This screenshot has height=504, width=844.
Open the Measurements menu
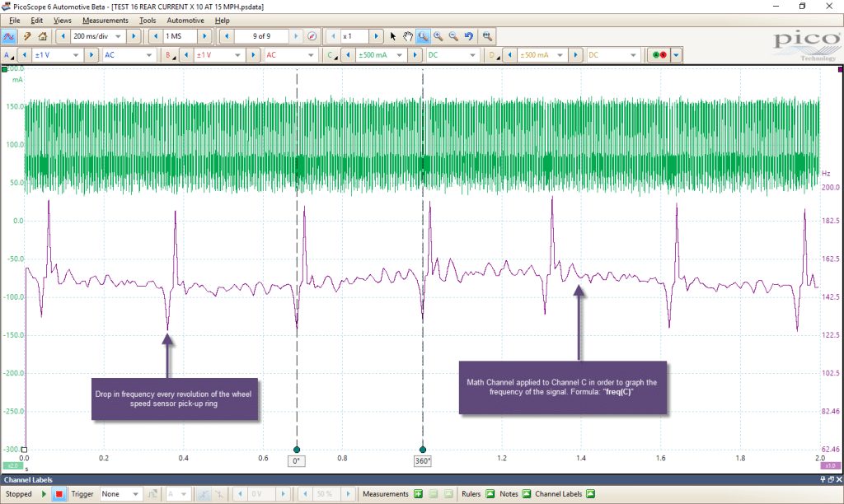[x=105, y=21]
